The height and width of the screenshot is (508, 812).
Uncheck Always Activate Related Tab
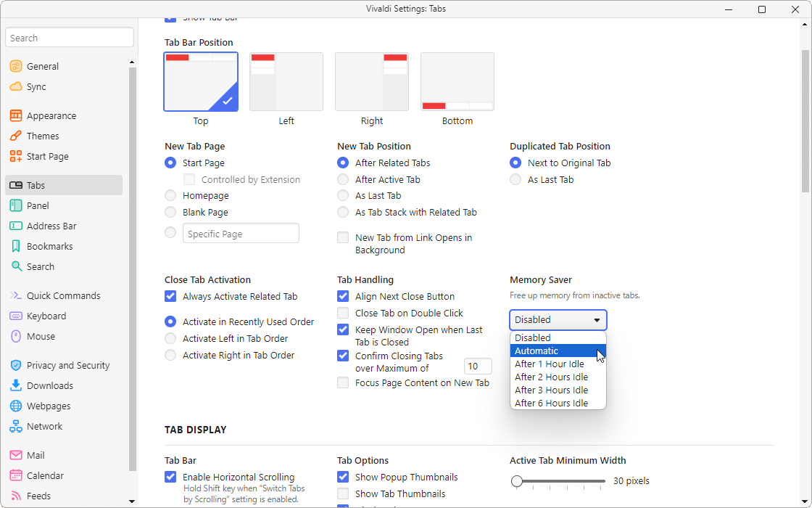click(170, 296)
